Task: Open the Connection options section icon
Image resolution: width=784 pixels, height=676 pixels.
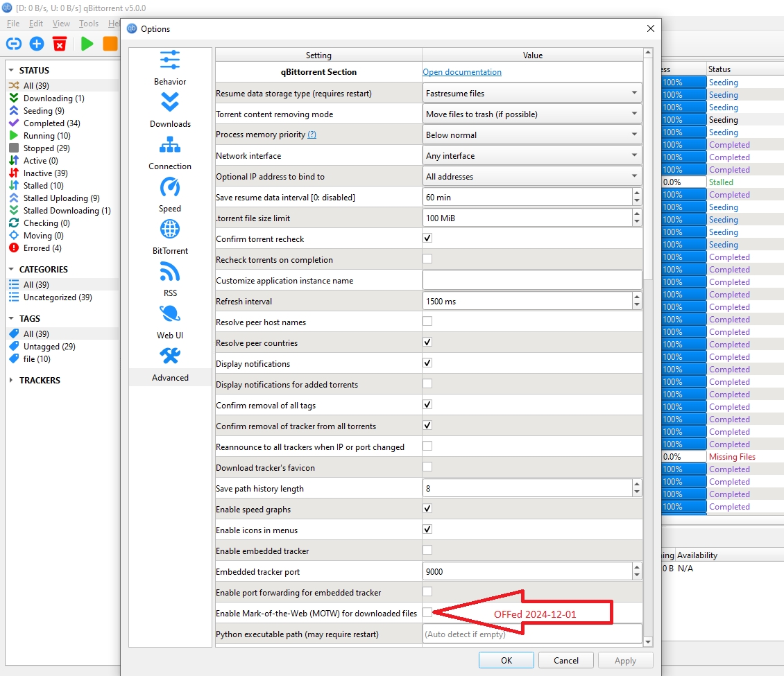Action: (170, 146)
